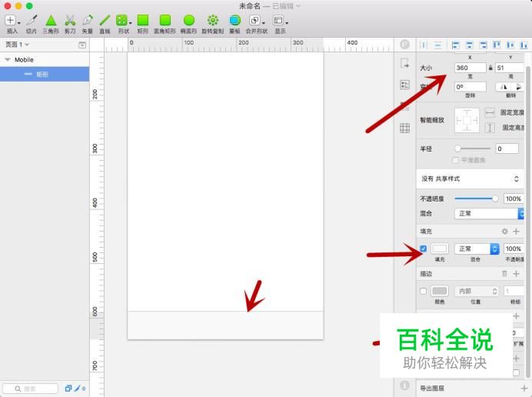
Task: Click the grid sidebar icon
Action: click(405, 128)
